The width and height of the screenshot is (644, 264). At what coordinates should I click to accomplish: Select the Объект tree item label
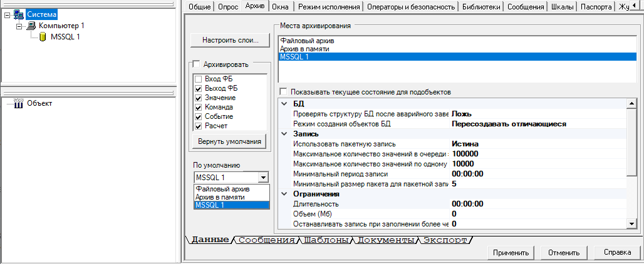point(39,103)
